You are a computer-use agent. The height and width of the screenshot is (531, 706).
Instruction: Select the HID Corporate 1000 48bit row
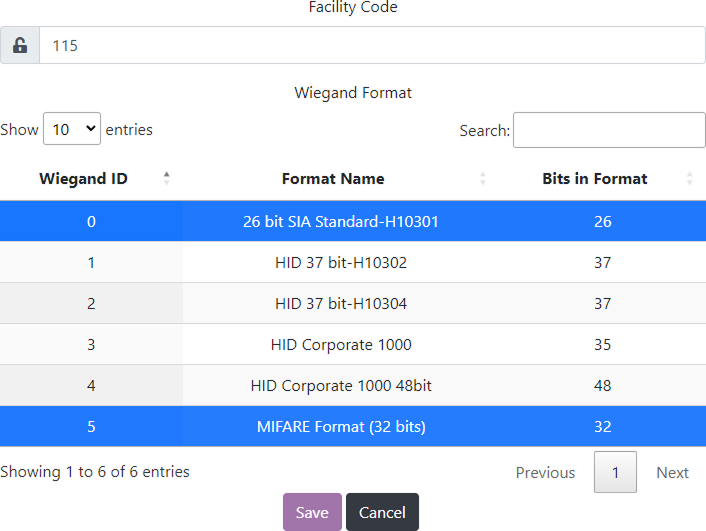(340, 385)
